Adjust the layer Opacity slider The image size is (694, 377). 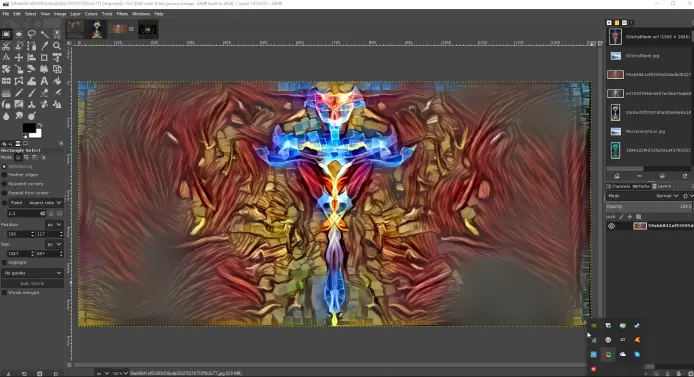click(x=649, y=206)
